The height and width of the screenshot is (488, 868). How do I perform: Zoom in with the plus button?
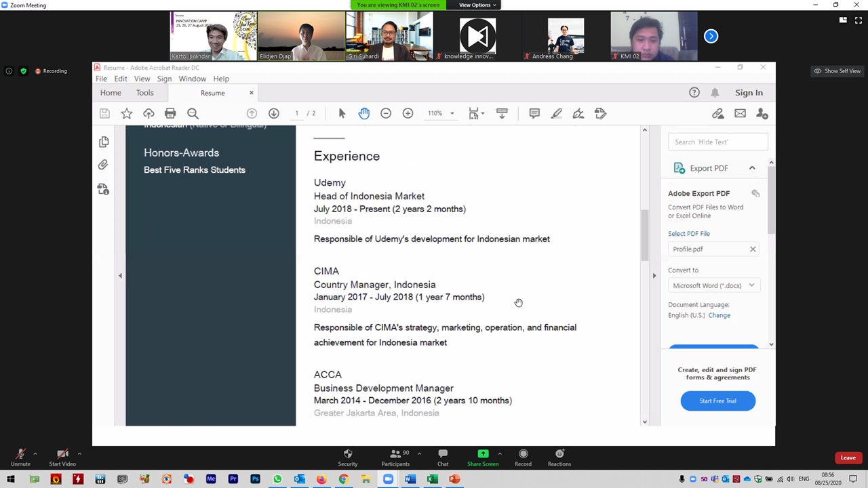pos(408,113)
